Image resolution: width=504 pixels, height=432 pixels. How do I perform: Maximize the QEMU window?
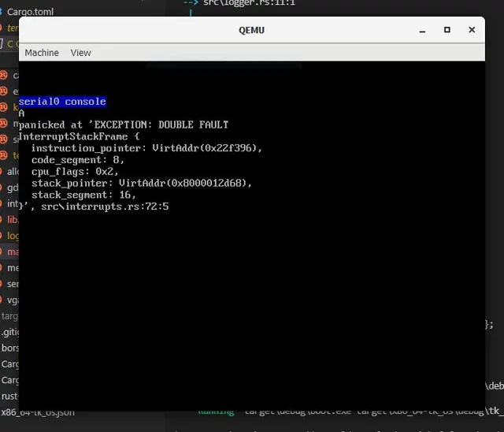[x=447, y=30]
